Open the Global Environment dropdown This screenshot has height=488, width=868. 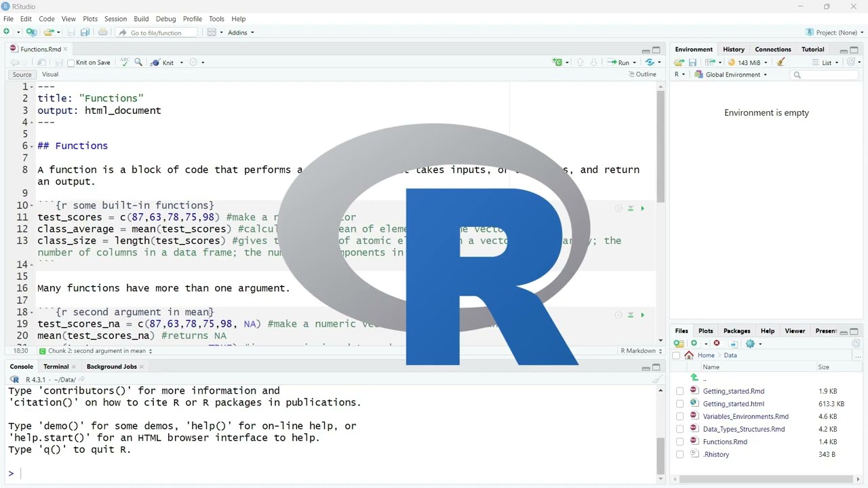pos(731,75)
